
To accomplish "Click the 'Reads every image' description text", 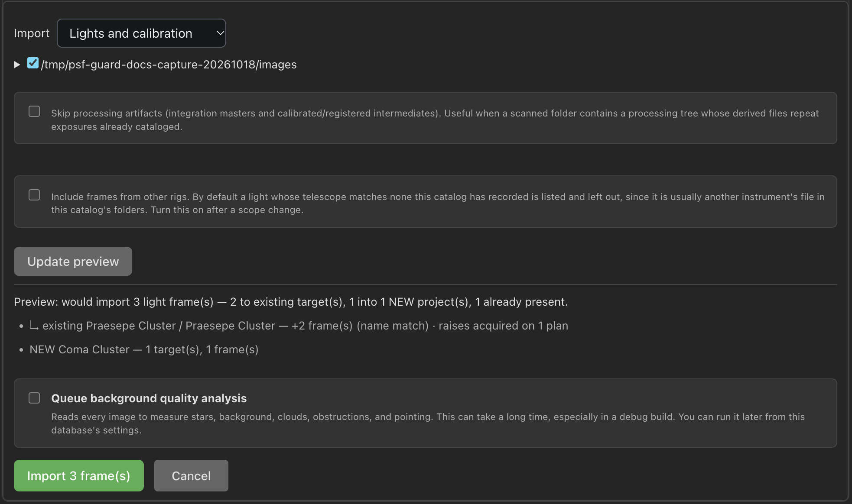I will pos(428,423).
